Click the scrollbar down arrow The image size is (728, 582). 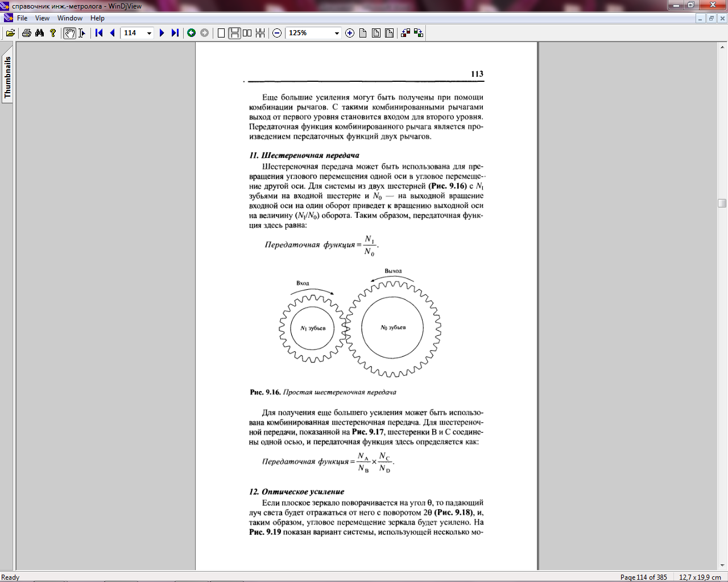pos(722,566)
